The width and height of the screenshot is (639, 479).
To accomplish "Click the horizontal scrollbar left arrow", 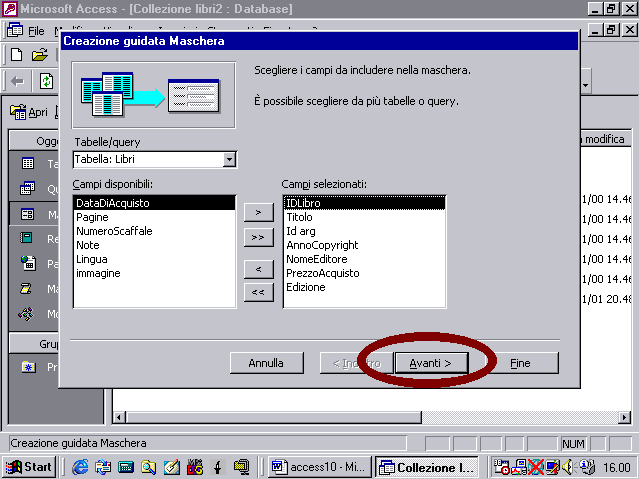I will (119, 417).
